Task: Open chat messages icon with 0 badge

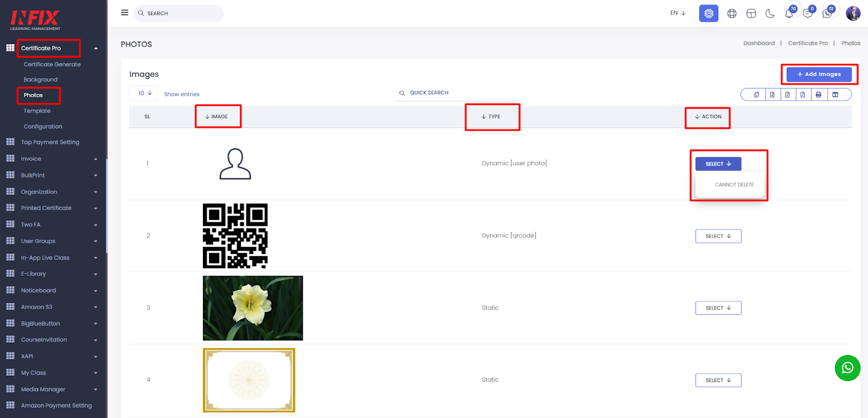Action: (808, 13)
